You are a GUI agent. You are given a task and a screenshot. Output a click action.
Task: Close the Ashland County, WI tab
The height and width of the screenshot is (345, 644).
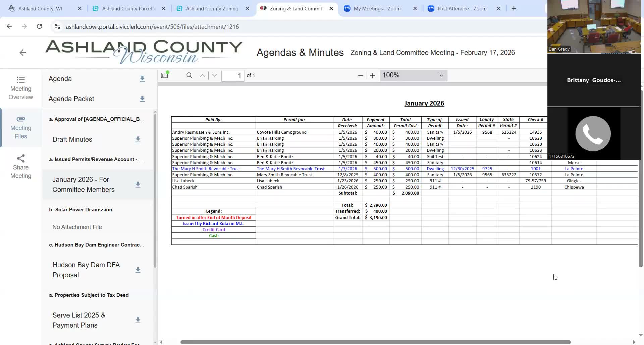[79, 8]
